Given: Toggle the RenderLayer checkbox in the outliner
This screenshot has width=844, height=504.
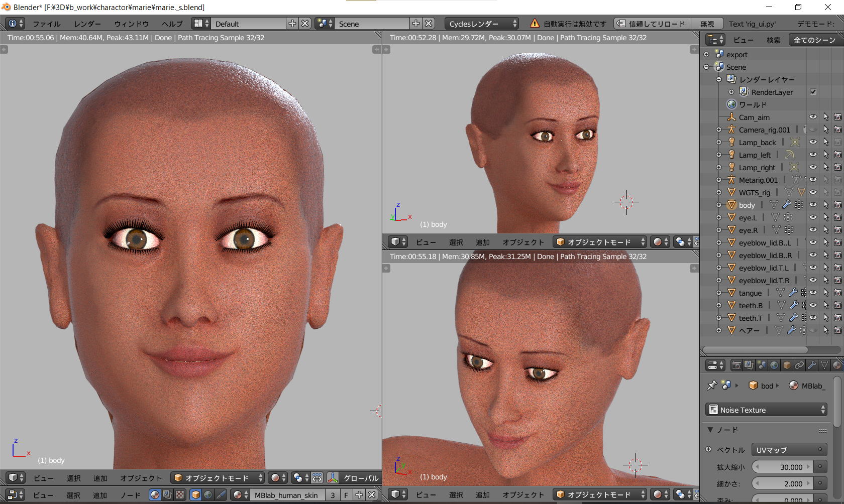Looking at the screenshot, I should click(813, 92).
